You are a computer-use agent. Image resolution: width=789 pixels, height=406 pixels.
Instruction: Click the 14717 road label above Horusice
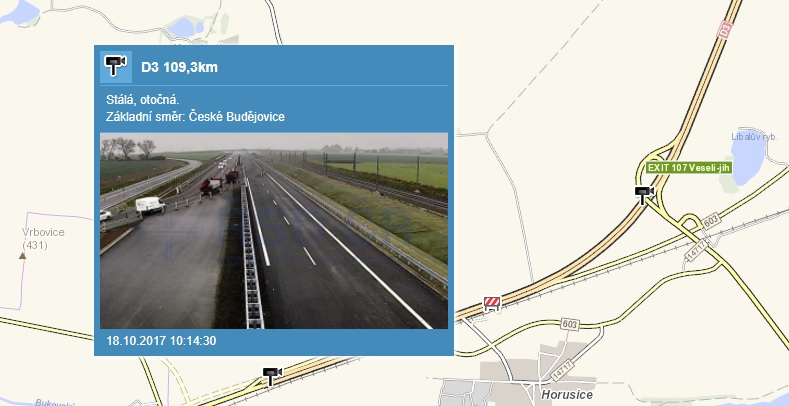coord(560,370)
